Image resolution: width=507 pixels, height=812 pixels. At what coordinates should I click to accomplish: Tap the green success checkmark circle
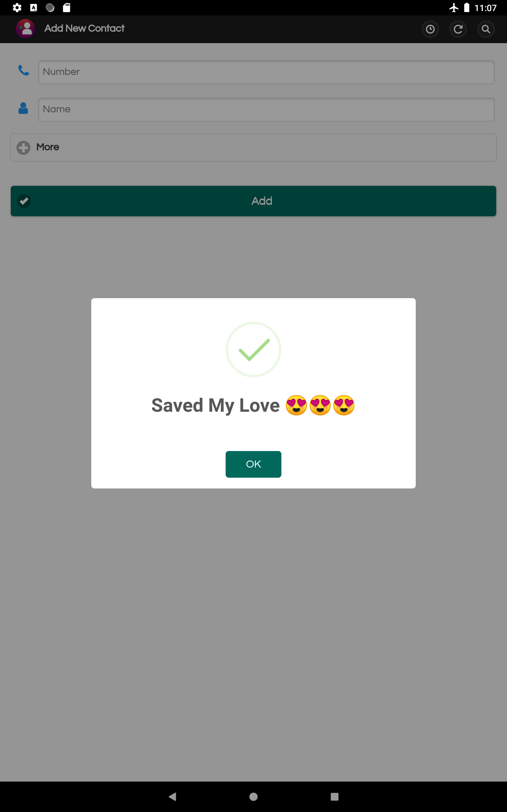(x=253, y=349)
